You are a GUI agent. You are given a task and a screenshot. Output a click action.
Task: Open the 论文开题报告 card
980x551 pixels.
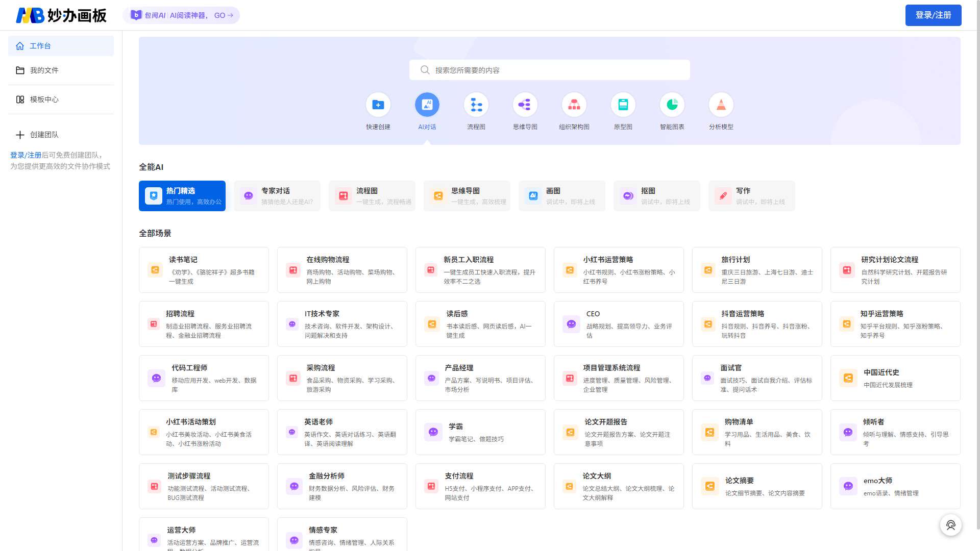[619, 432]
